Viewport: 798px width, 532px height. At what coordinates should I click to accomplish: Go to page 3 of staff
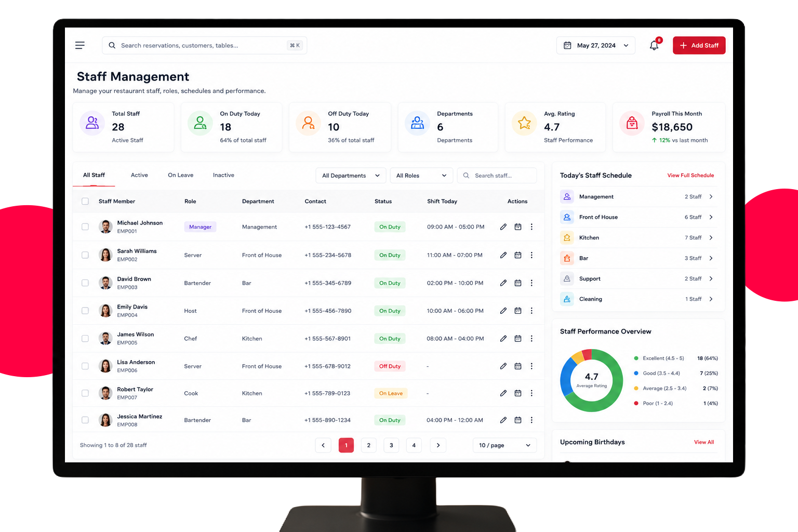[x=391, y=445]
